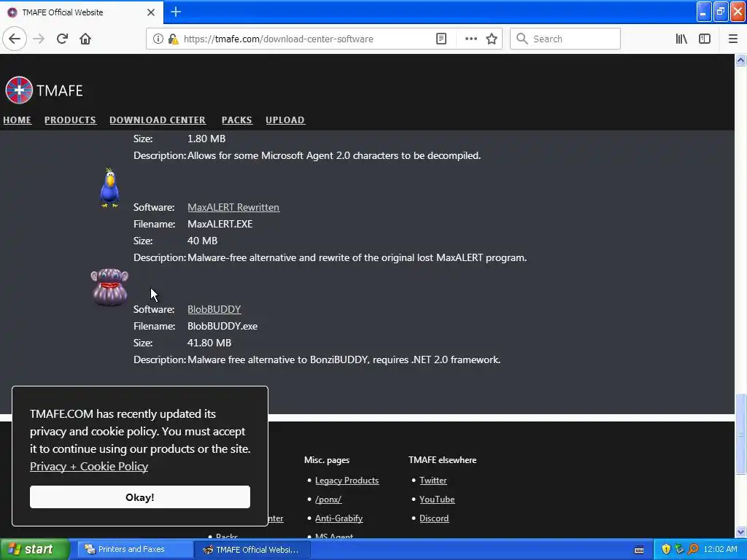Click the safely remove hardware tray icon
Viewport: 747px width, 560px height.
coord(679,549)
